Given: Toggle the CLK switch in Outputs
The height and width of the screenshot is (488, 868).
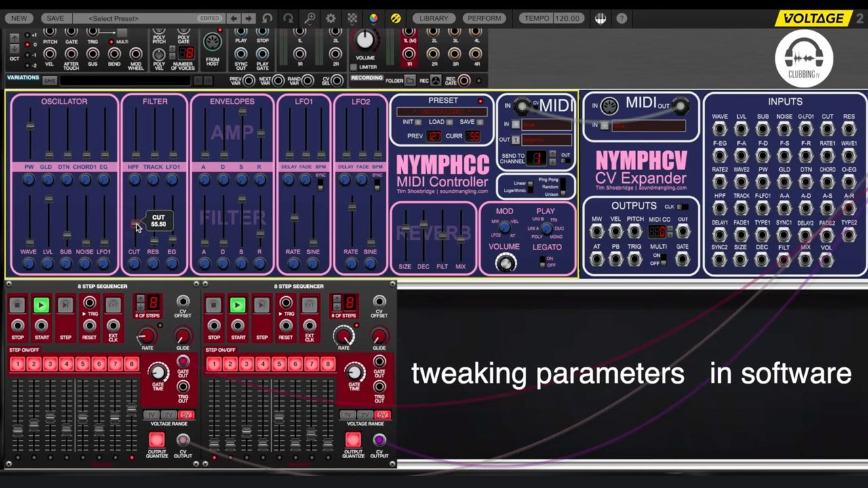Looking at the screenshot, I should tap(683, 207).
